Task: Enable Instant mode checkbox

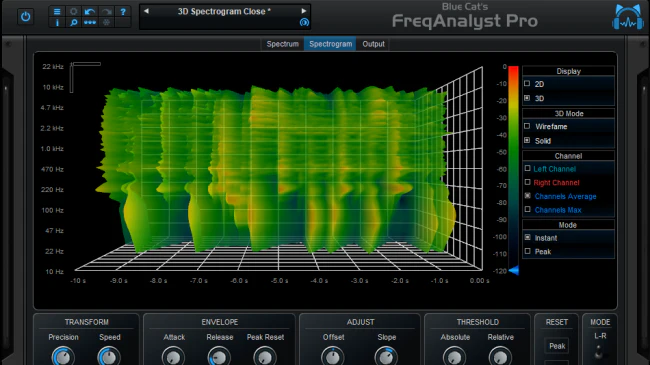Action: [x=527, y=238]
